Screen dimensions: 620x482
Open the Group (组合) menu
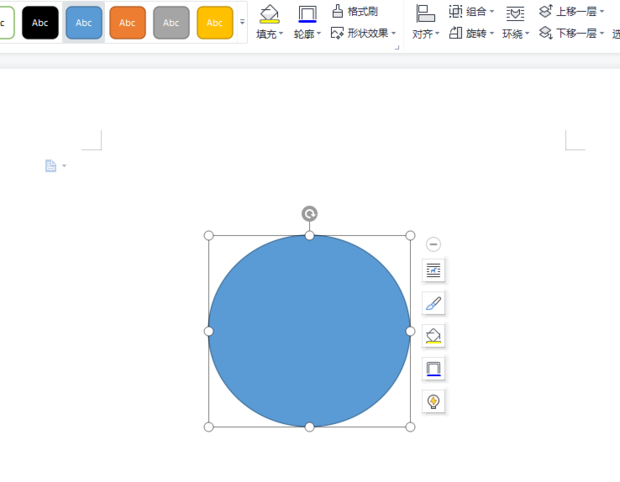click(471, 11)
